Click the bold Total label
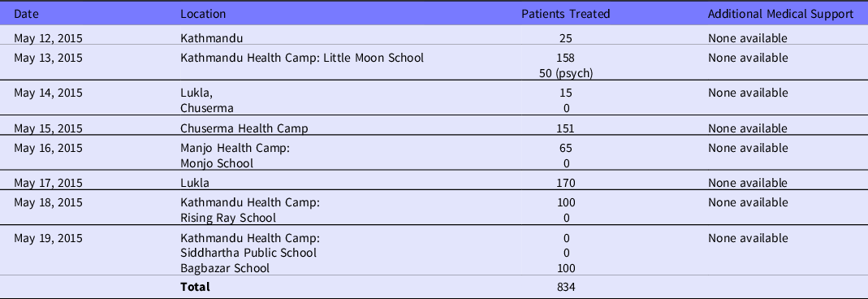 [x=195, y=287]
